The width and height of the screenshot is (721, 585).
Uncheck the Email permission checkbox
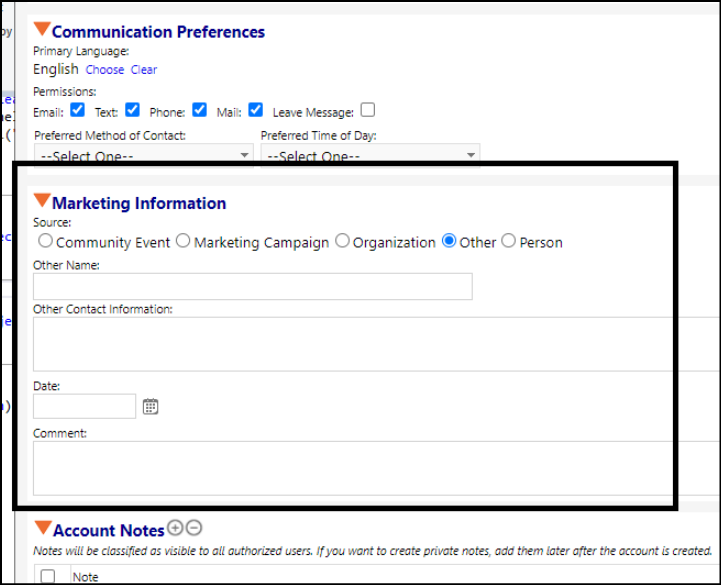(77, 110)
